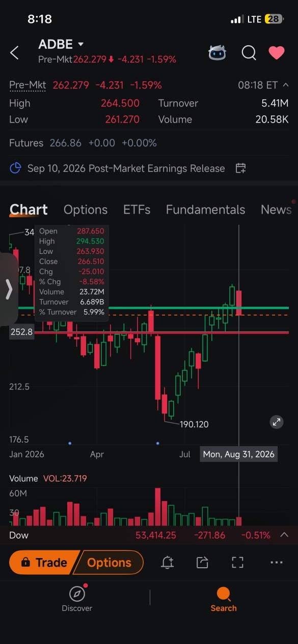The height and width of the screenshot is (644, 298).
Task: Tap the Jan 2026 time axis label
Action: pos(26,454)
